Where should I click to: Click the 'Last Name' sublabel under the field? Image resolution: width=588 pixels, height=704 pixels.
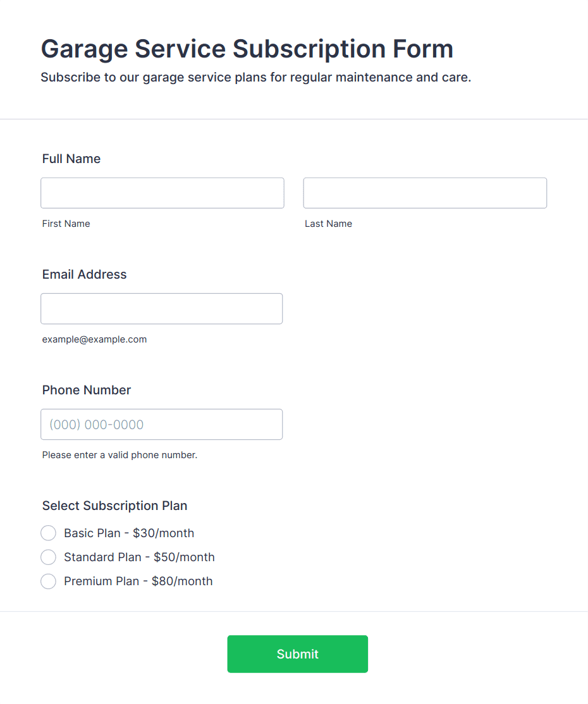pos(328,224)
